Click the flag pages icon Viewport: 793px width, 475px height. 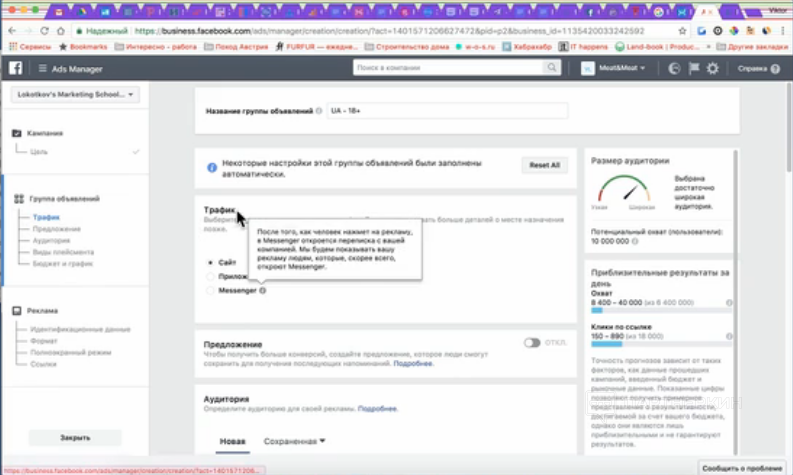click(693, 68)
